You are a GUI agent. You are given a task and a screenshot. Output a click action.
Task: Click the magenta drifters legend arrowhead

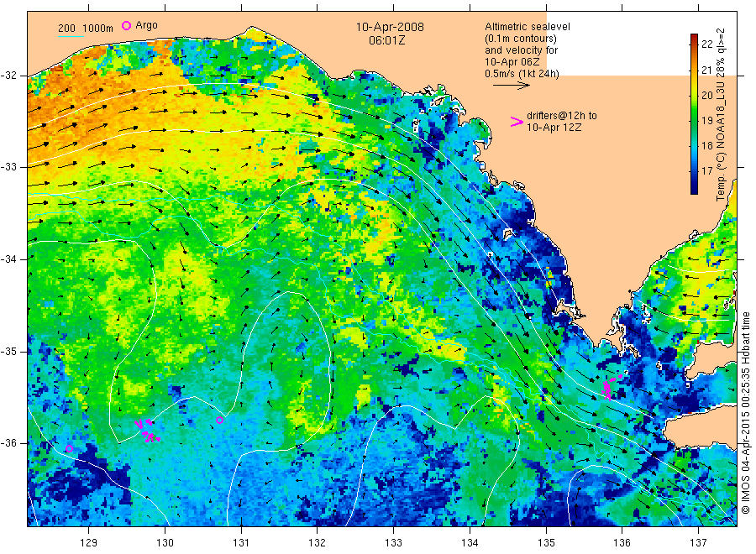pyautogui.click(x=517, y=122)
